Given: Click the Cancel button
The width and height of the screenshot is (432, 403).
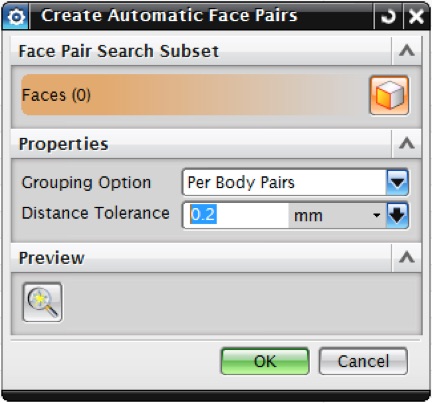Looking at the screenshot, I should pos(363,361).
